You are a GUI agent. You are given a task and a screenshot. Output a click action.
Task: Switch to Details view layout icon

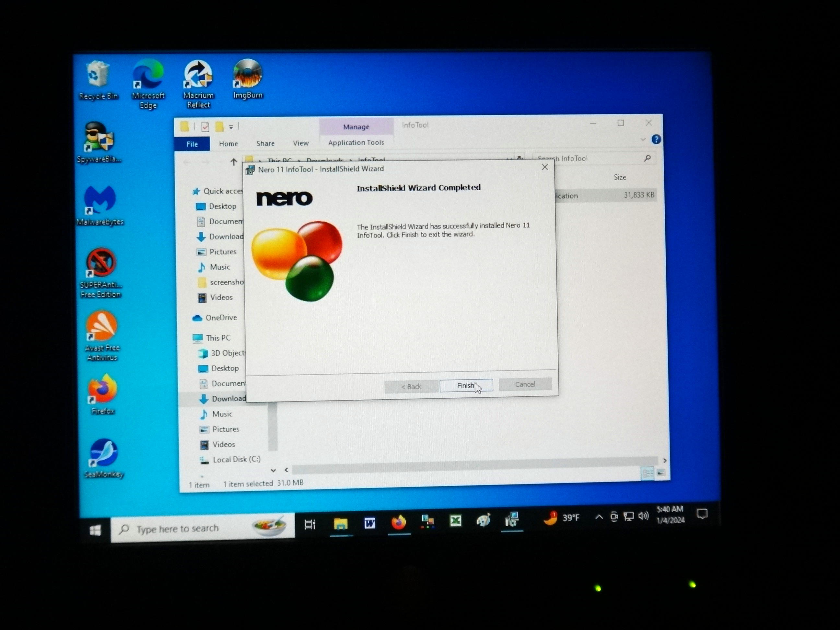point(647,473)
